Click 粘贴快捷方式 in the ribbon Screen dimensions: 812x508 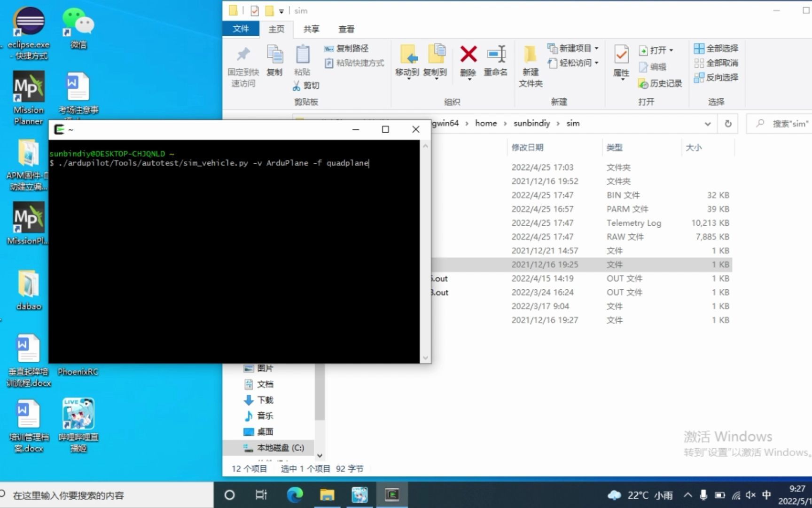(x=354, y=63)
